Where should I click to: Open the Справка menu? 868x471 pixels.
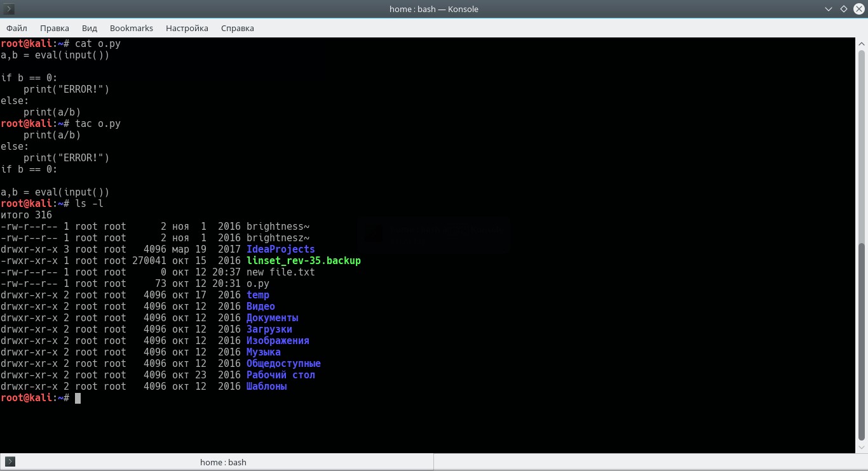tap(238, 28)
